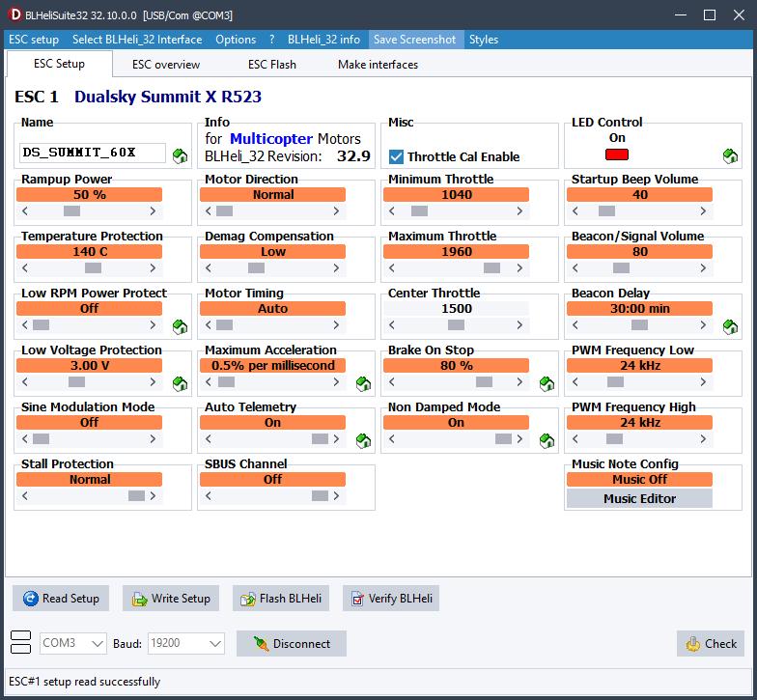This screenshot has height=700, width=757.
Task: Click the BLHeliSuite32 app logo icon
Action: point(15,14)
